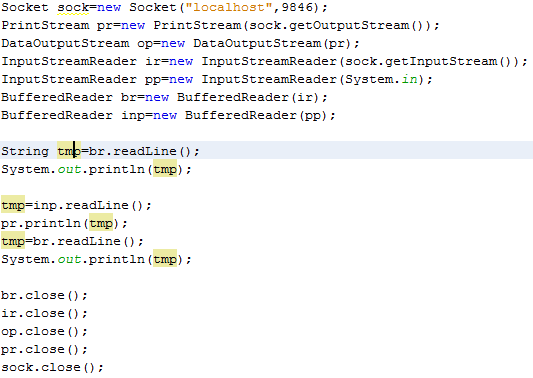
Task: Click tmp=br.readLine() reassignment line
Action: 72,241
